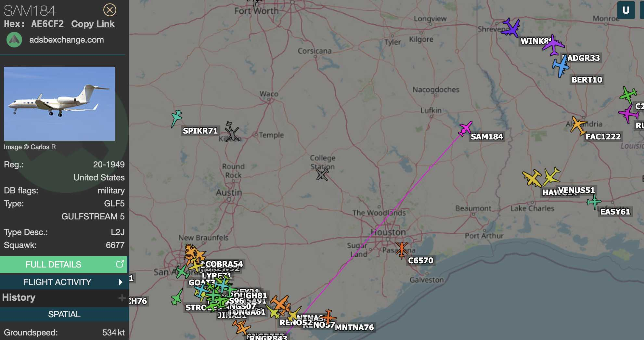This screenshot has width=644, height=340.
Task: Select the FAC1222 orange aircraft icon
Action: click(x=578, y=125)
